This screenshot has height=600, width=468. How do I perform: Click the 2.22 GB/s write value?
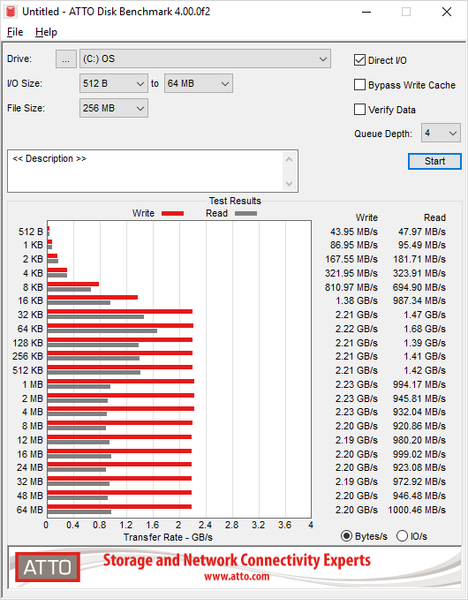point(357,329)
